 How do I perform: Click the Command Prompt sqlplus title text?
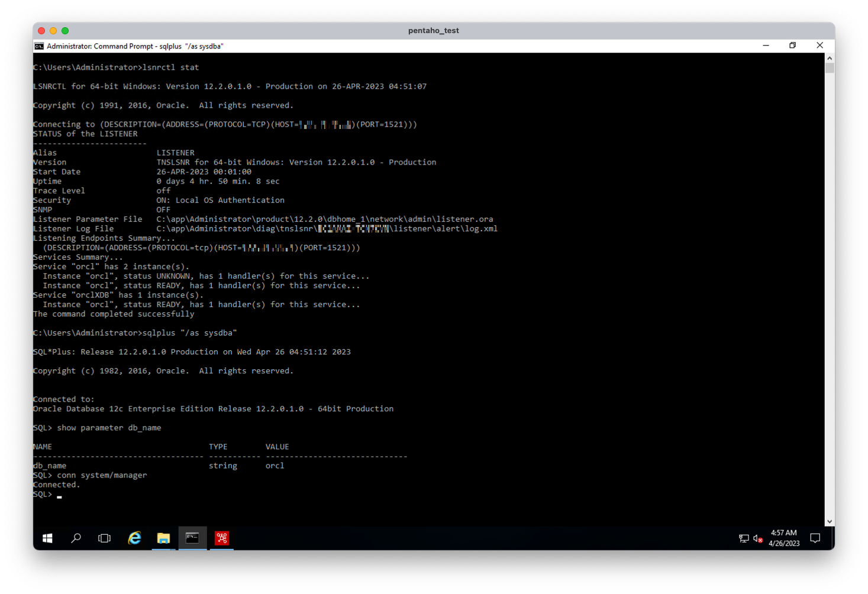pos(135,46)
